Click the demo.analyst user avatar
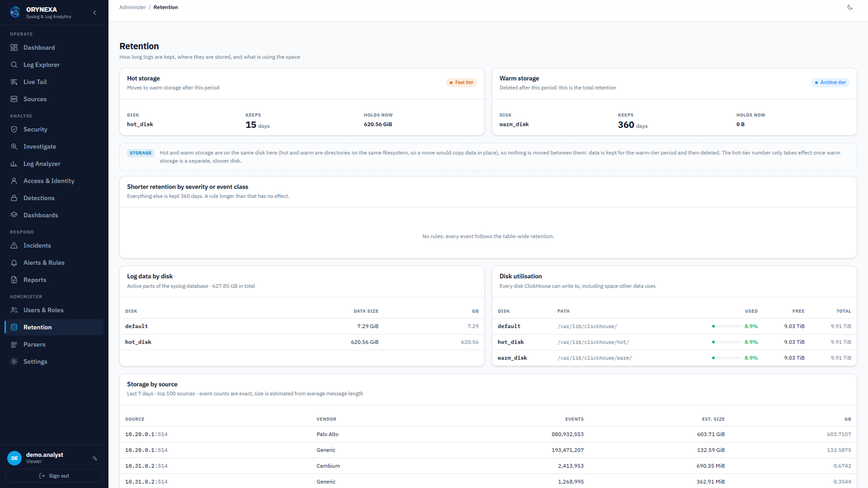Image resolution: width=868 pixels, height=488 pixels. 15,458
